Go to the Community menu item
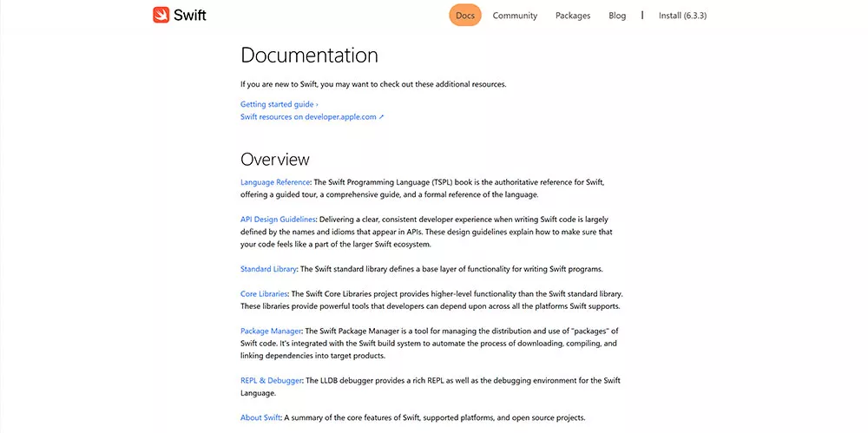The image size is (868, 433). (515, 16)
